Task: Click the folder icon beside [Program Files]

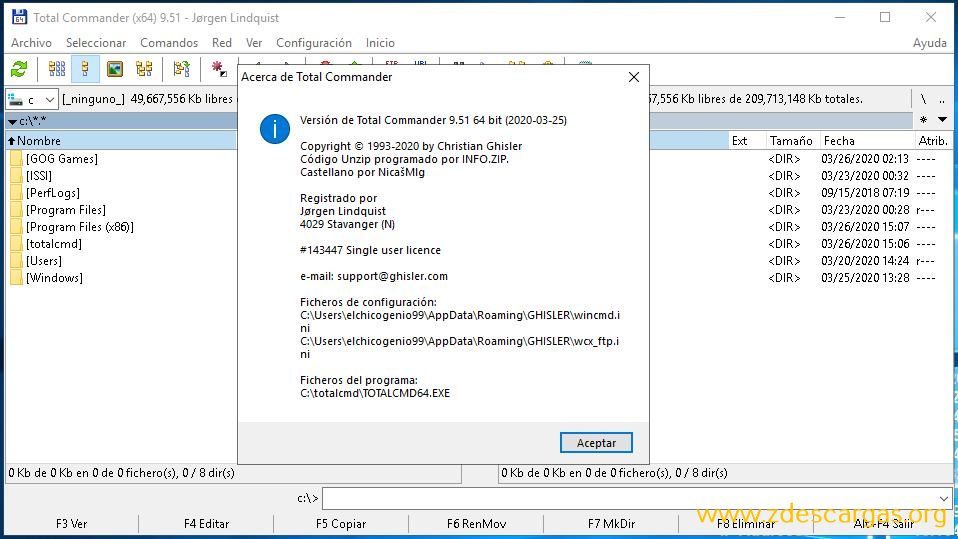Action: 16,210
